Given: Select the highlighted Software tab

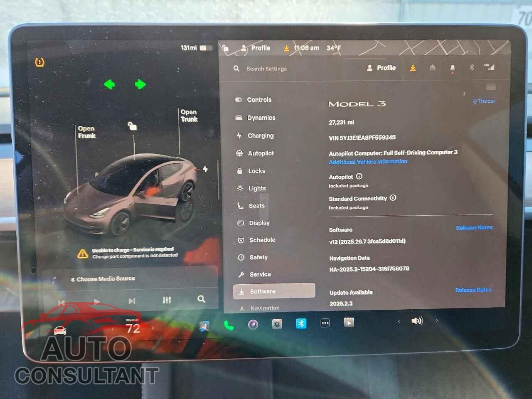Looking at the screenshot, I should 274,291.
